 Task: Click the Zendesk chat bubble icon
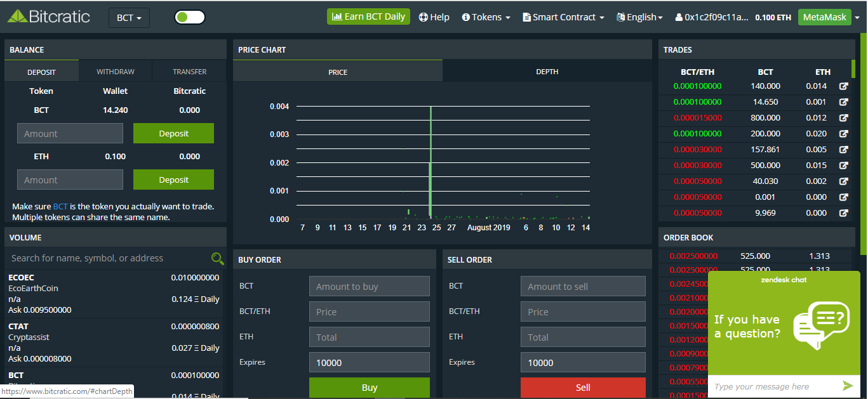tap(821, 325)
